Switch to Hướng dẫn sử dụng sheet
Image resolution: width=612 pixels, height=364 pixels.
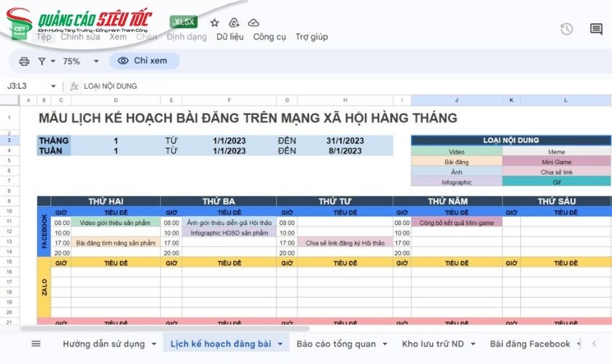(103, 344)
